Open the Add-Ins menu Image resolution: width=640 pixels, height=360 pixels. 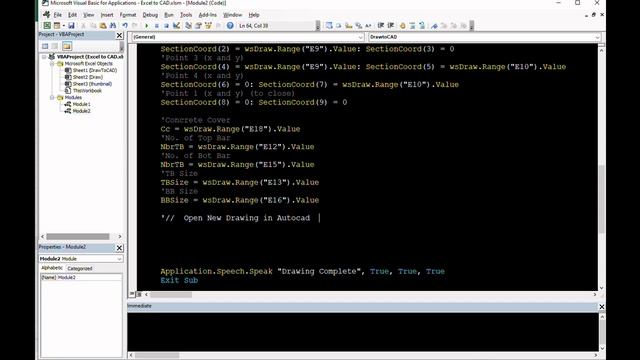click(x=207, y=15)
